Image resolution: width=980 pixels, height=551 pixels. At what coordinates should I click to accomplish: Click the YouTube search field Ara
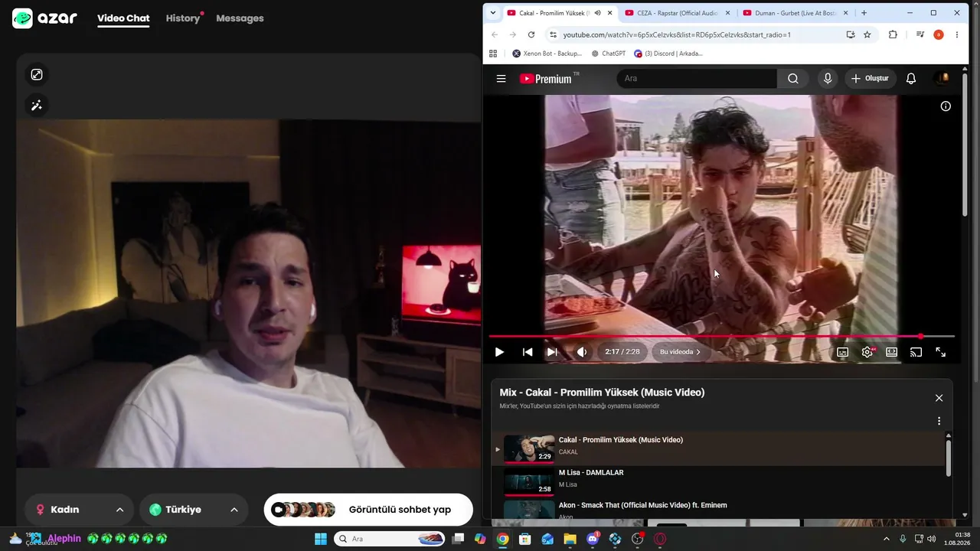pyautogui.click(x=697, y=78)
